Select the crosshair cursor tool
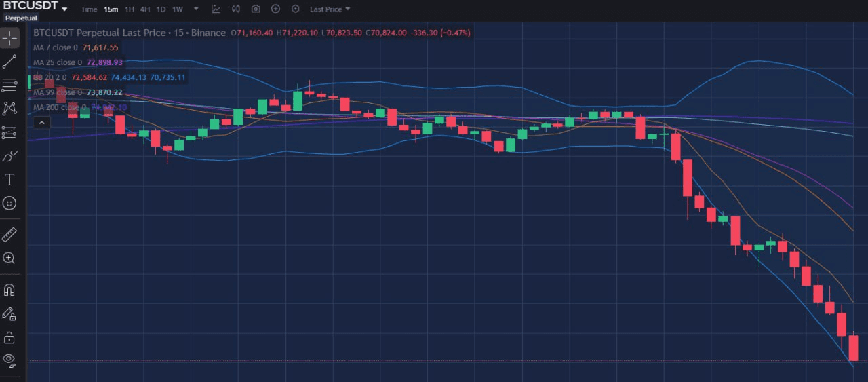868x382 pixels. (9, 37)
